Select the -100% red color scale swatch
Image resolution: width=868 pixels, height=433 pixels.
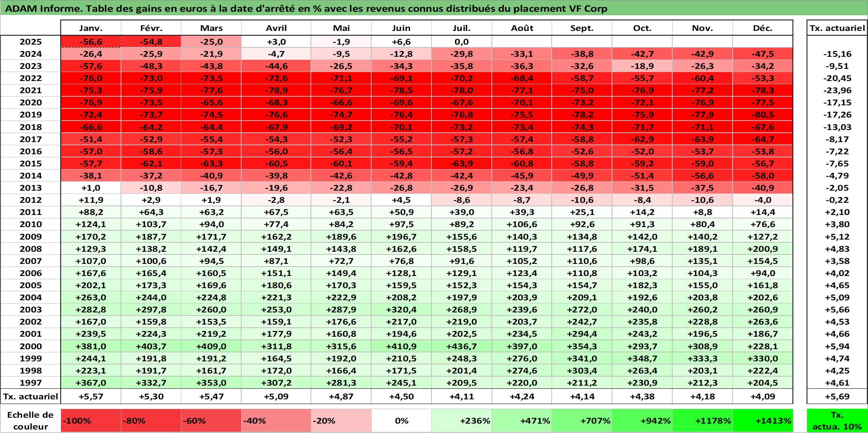pos(91,420)
